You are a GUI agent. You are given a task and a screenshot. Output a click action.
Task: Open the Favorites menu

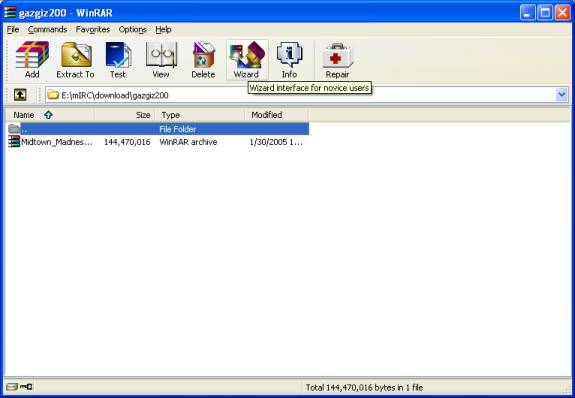pyautogui.click(x=93, y=29)
